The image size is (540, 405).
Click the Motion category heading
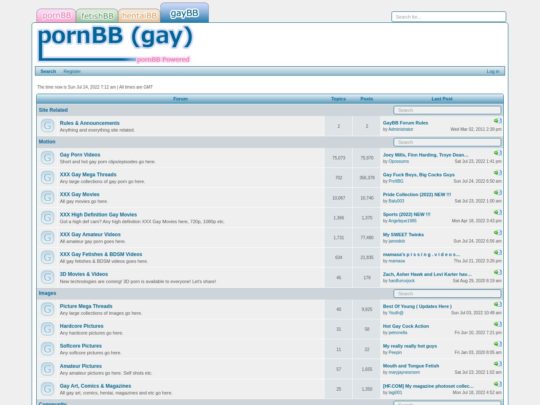tap(47, 142)
